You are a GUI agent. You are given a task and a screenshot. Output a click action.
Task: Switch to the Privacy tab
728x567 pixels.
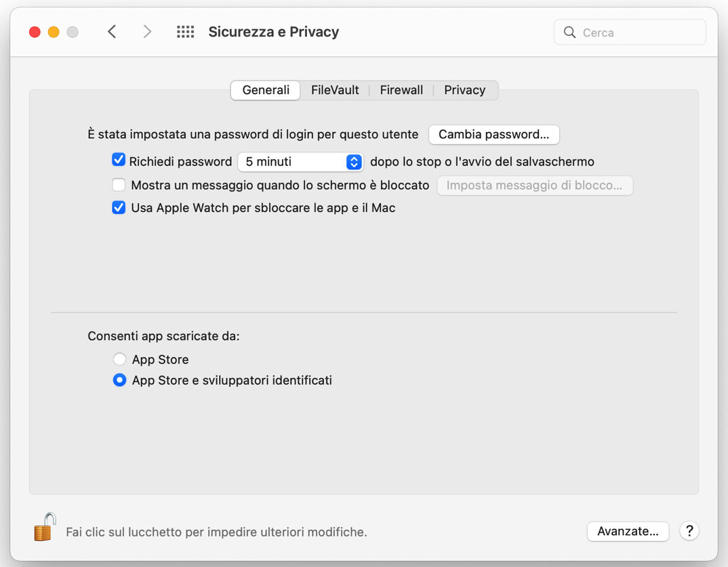click(464, 90)
